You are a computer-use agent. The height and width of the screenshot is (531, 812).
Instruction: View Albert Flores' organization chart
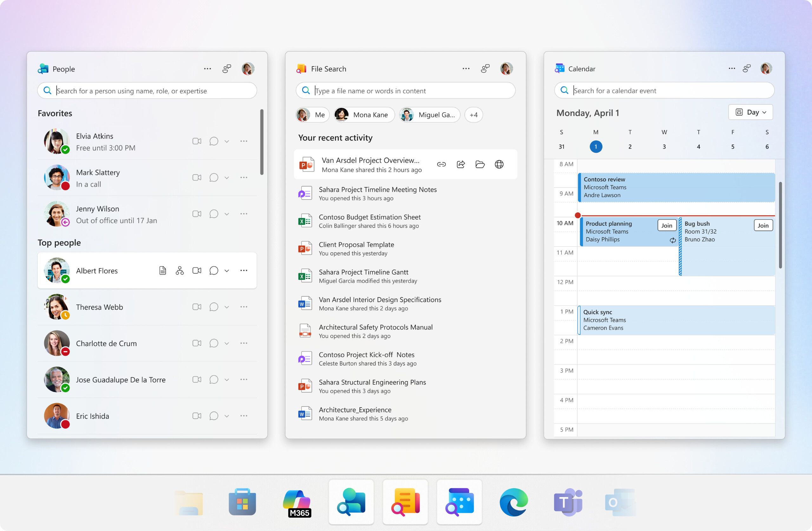180,270
